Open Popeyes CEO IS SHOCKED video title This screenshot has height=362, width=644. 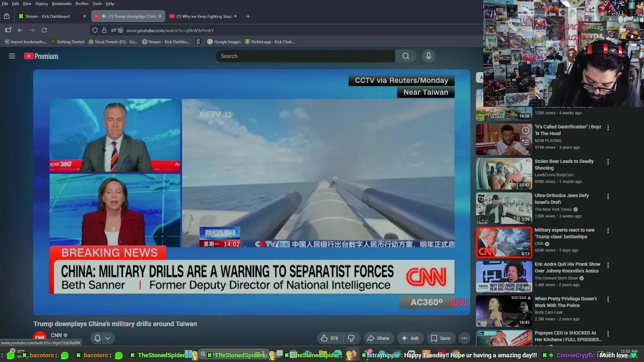click(x=568, y=336)
